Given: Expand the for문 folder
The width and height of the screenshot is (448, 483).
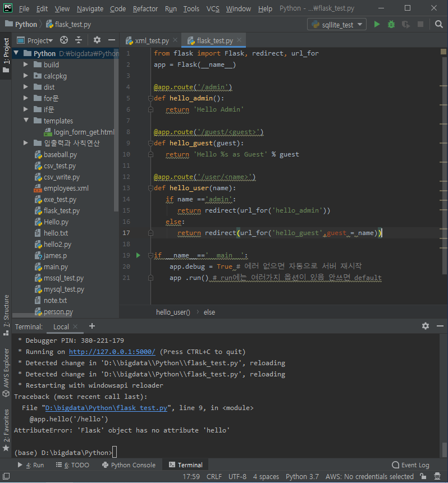Looking at the screenshot, I should pos(26,98).
